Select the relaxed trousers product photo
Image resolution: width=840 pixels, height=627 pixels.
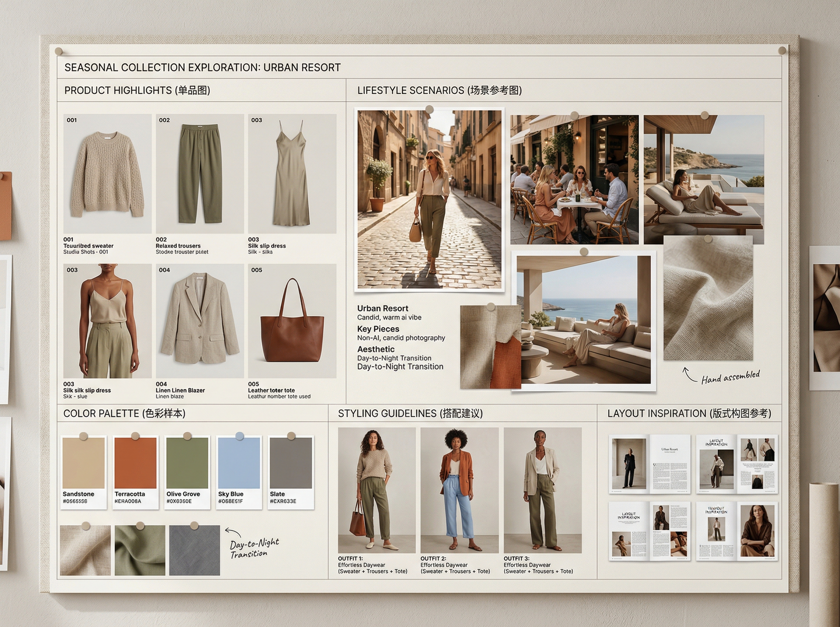point(199,174)
